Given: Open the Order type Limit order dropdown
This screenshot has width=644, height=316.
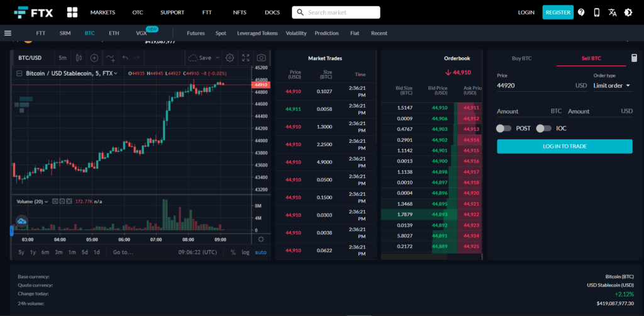Looking at the screenshot, I should point(612,86).
